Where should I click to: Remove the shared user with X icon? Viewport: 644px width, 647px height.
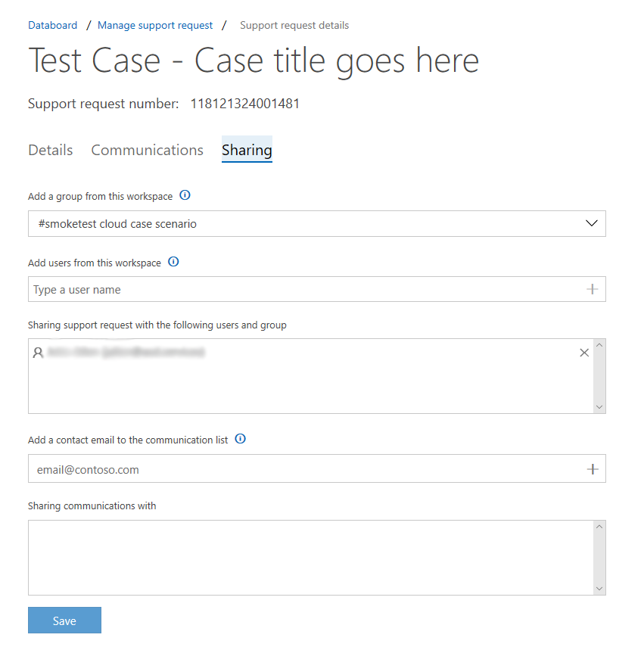(x=584, y=353)
